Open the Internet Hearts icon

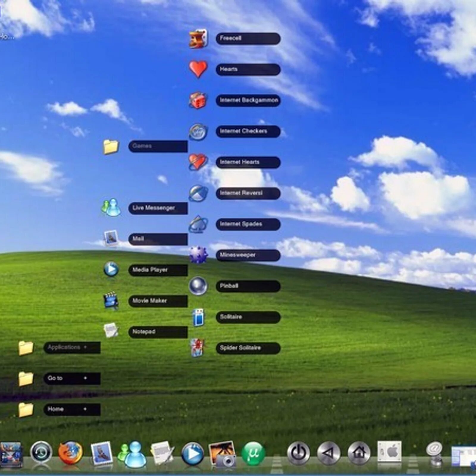[x=198, y=162]
